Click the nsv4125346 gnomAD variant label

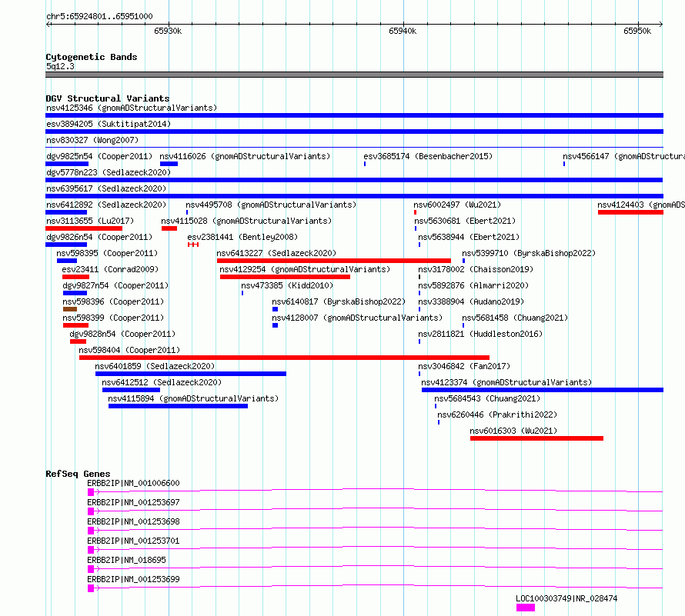132,108
